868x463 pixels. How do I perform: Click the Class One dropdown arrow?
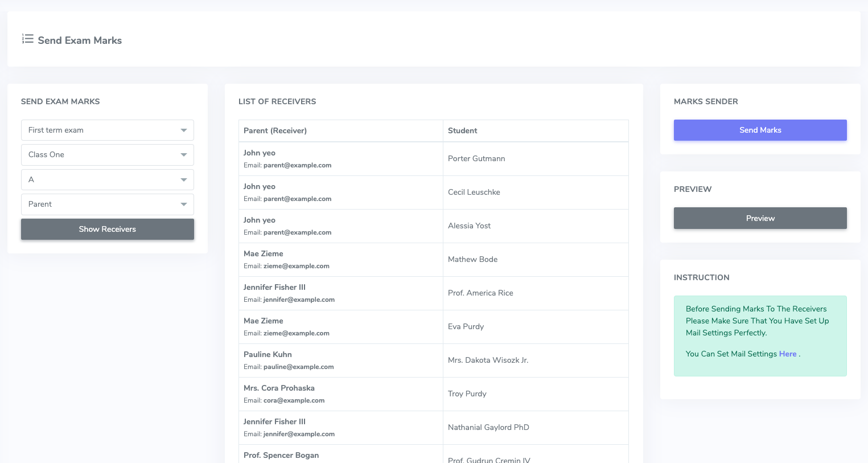(184, 155)
